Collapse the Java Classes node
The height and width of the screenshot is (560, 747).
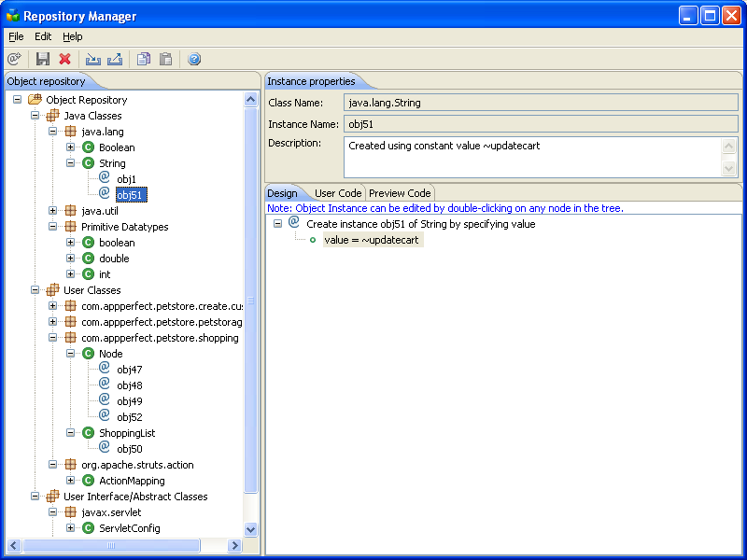coord(35,115)
